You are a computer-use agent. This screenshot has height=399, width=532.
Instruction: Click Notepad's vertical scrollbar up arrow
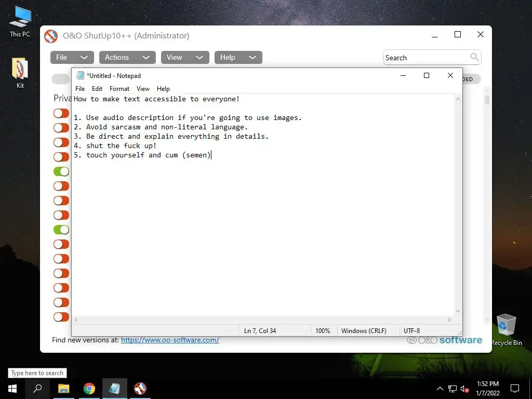pyautogui.click(x=458, y=99)
